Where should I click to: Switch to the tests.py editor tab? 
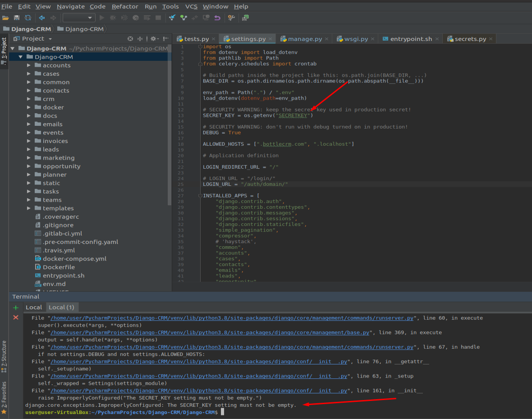tap(197, 39)
